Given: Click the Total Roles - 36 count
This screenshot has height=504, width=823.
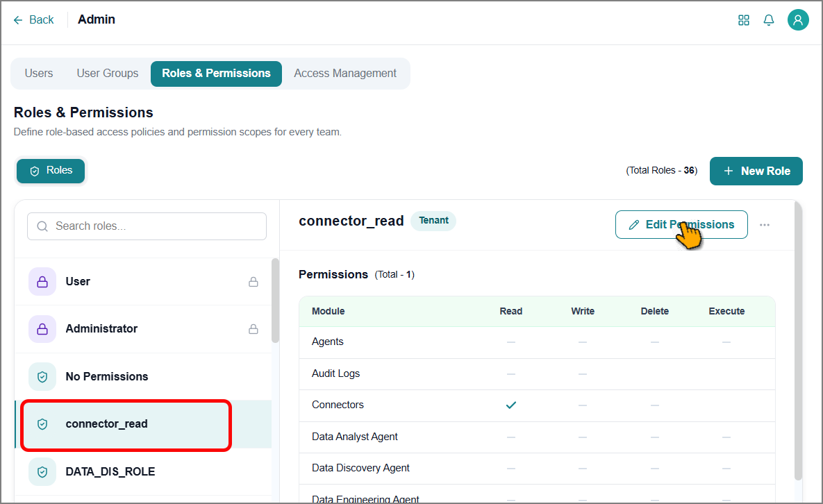Looking at the screenshot, I should (x=661, y=171).
